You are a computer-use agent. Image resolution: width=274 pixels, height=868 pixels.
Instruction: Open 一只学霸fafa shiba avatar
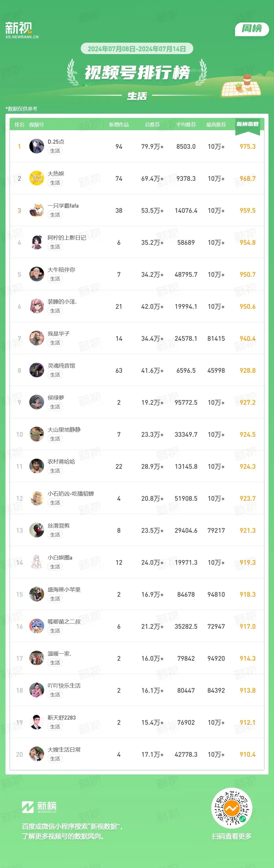(x=37, y=210)
